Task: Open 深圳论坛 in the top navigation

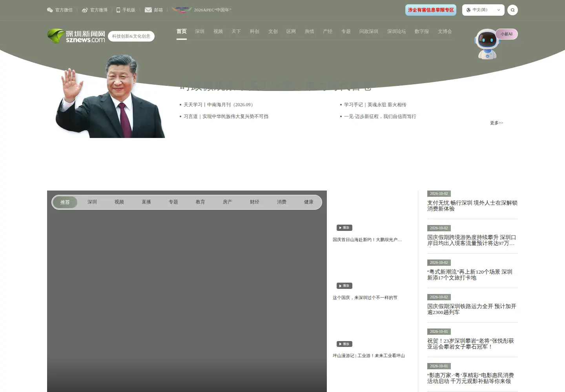Action: coord(397,31)
